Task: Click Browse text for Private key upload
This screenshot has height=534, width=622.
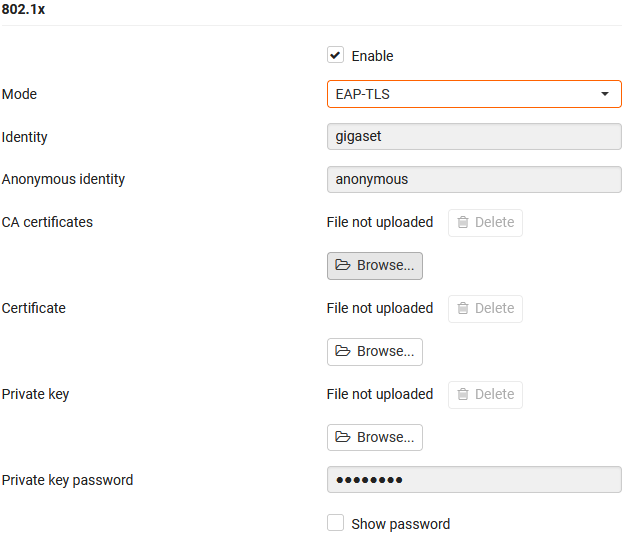Action: [x=385, y=437]
